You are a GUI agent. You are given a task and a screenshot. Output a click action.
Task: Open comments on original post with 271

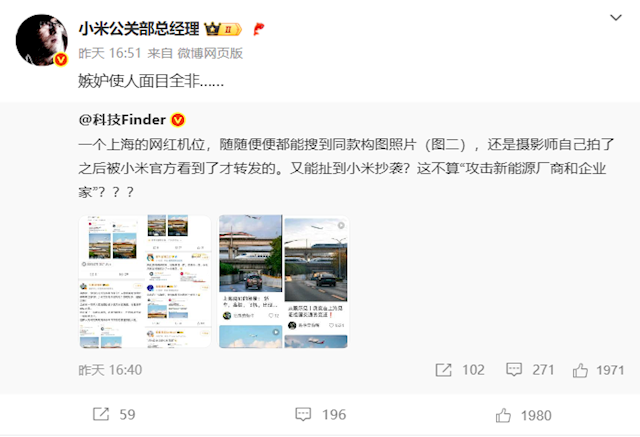530,370
